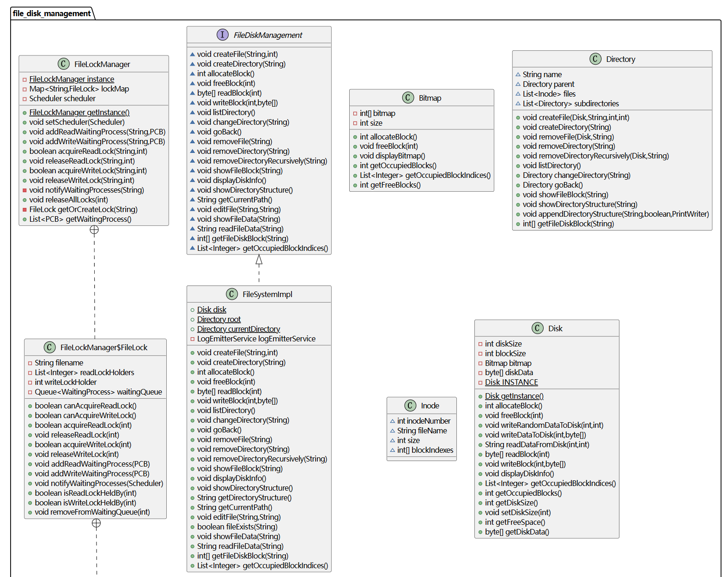
Task: Click the FileLockManager class 'C' icon
Action: 63,64
